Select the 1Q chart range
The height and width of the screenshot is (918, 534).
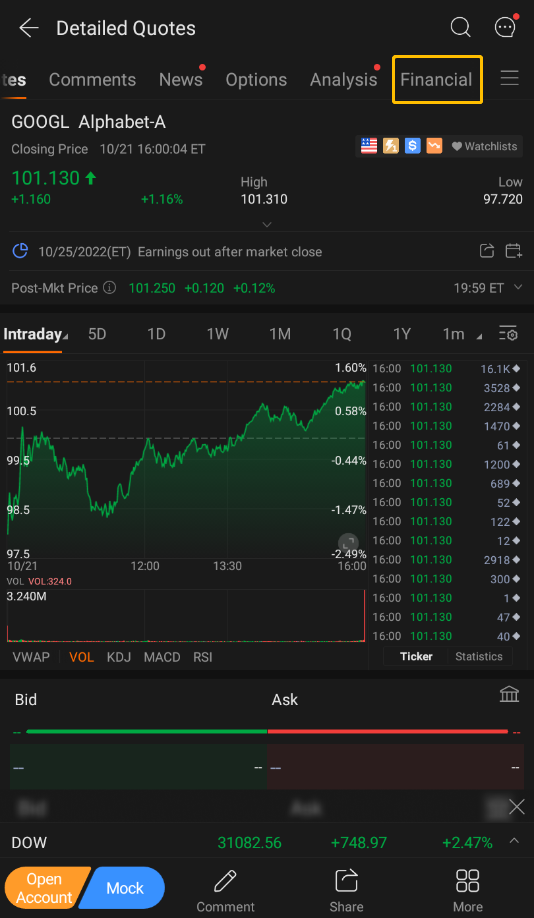click(342, 334)
